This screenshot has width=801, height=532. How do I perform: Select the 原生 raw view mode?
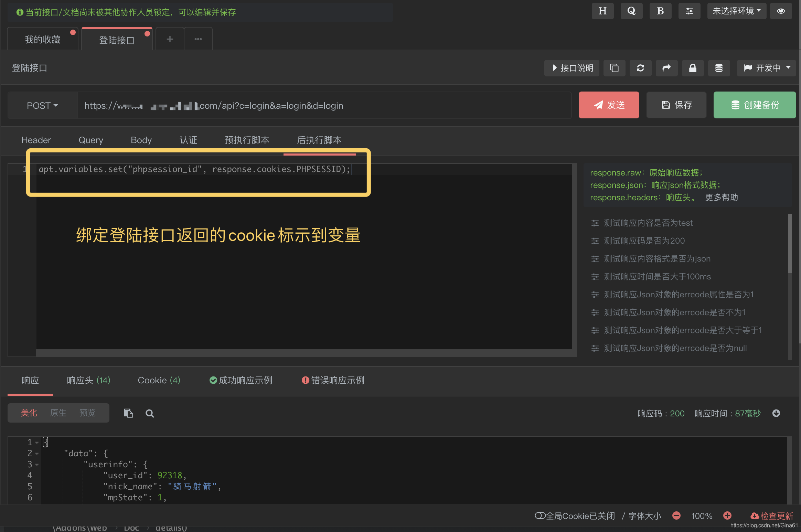(58, 413)
